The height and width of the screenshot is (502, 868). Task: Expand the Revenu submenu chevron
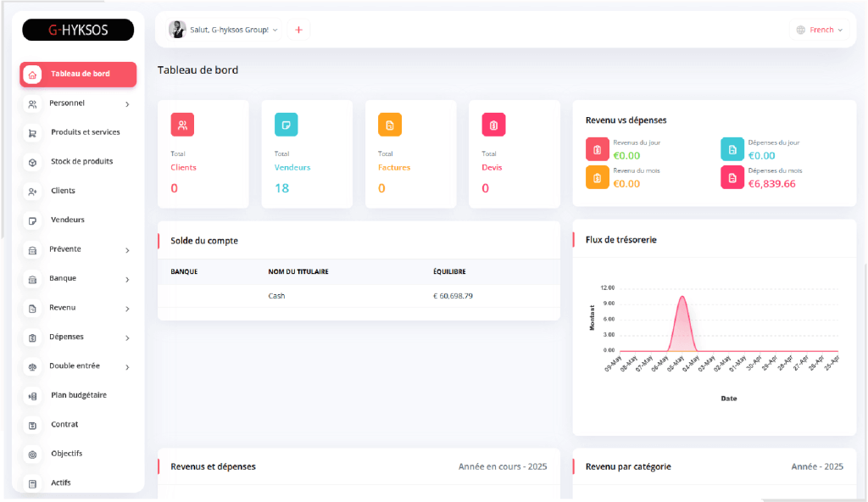(127, 309)
